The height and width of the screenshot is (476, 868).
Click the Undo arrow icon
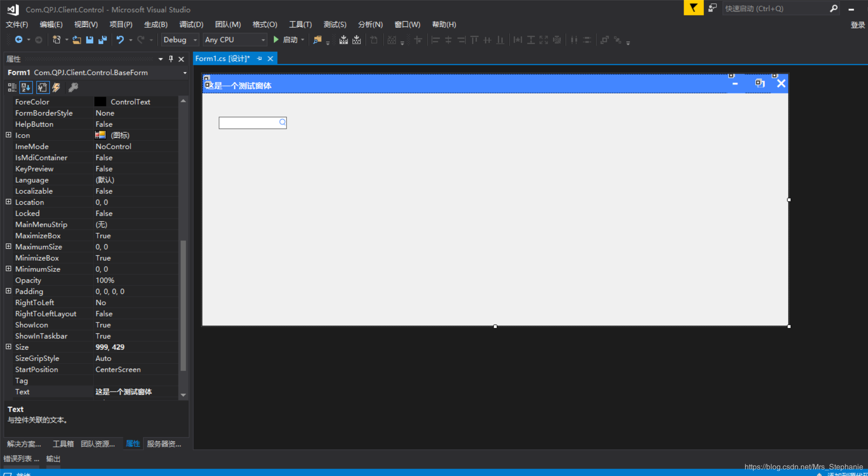tap(120, 40)
